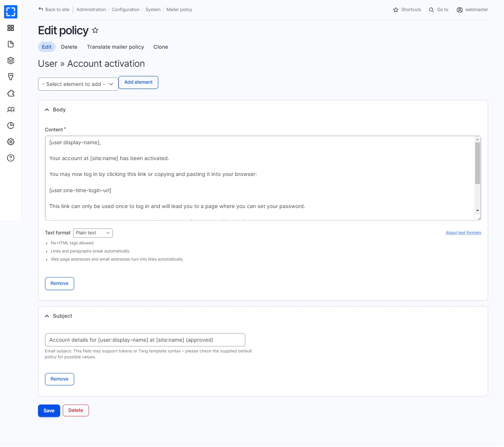The image size is (504, 447).
Task: Click the Dashboard grid icon
Action: (x=11, y=28)
